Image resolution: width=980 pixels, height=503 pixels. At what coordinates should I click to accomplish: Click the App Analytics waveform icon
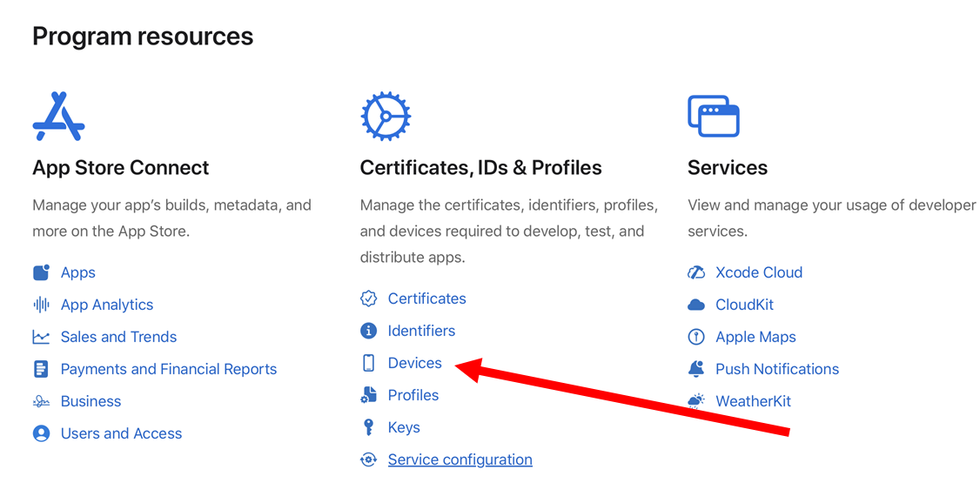point(41,305)
